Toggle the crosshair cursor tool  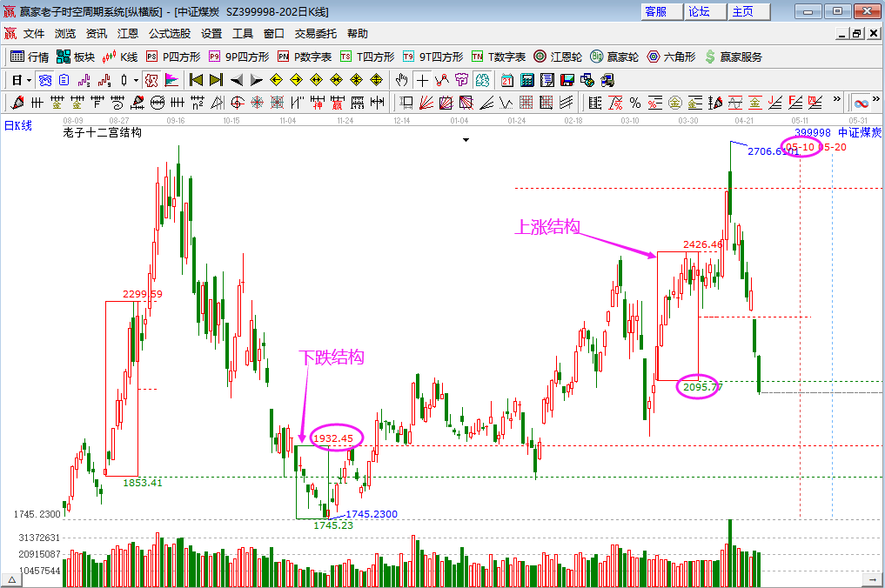(x=422, y=81)
